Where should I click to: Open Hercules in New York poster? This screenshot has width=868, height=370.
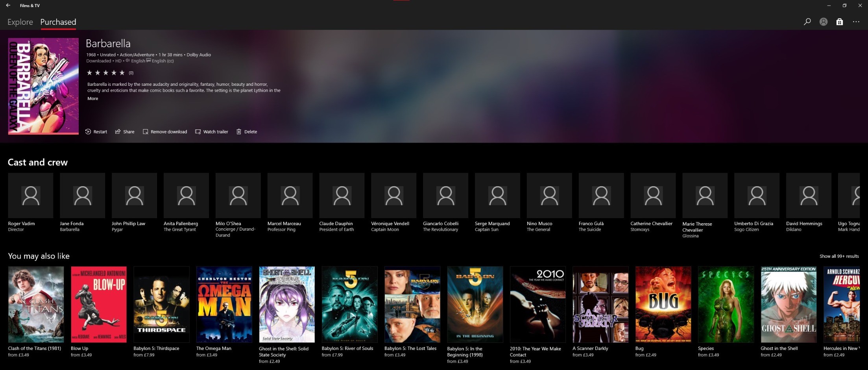pyautogui.click(x=842, y=304)
